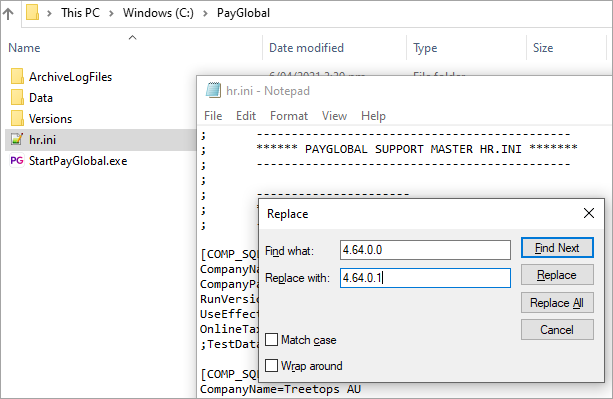The image size is (613, 399).
Task: Enable the Match case checkbox
Action: click(271, 340)
